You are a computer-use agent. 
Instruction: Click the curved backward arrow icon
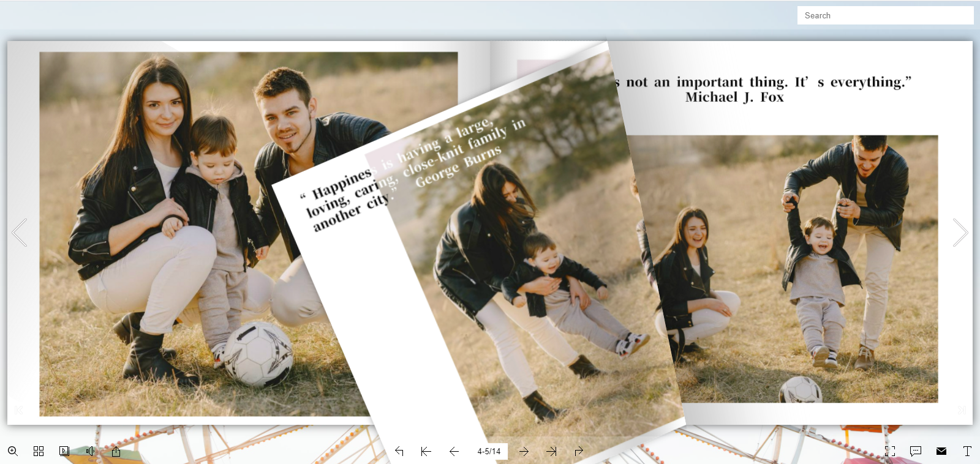click(399, 451)
